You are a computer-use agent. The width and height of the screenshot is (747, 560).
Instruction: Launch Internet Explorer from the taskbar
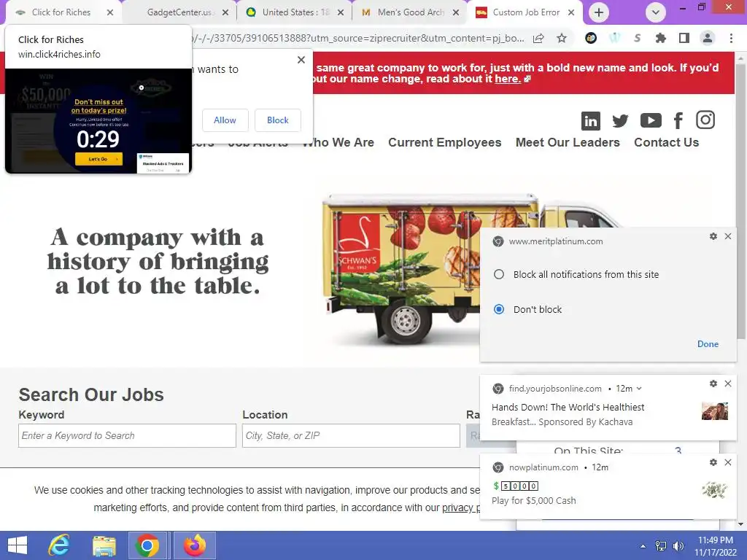click(x=60, y=545)
